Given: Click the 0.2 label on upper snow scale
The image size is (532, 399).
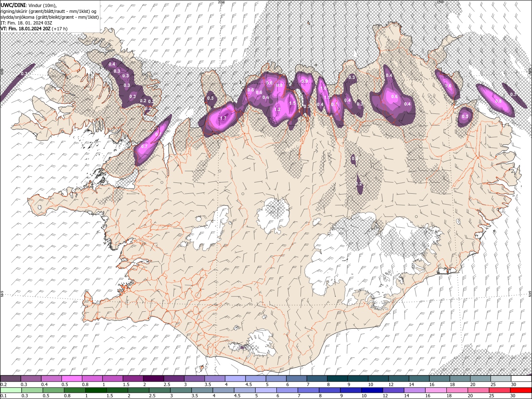Looking at the screenshot, I should coord(3,384).
